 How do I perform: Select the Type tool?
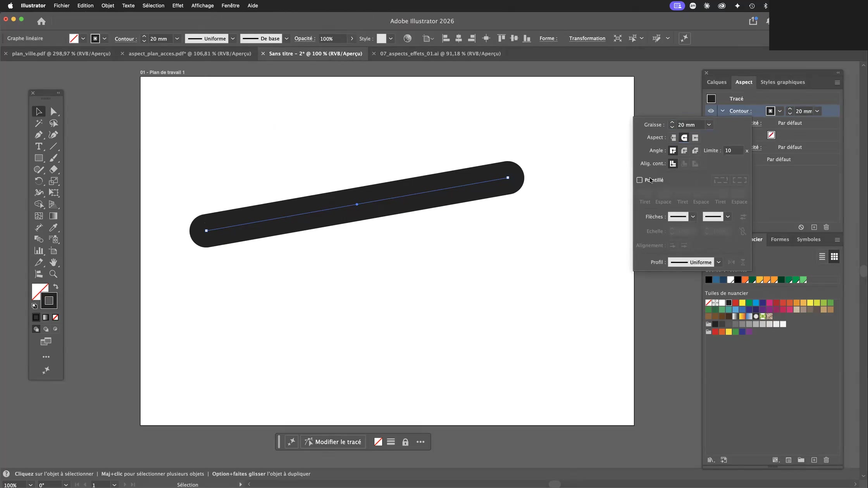tap(39, 146)
